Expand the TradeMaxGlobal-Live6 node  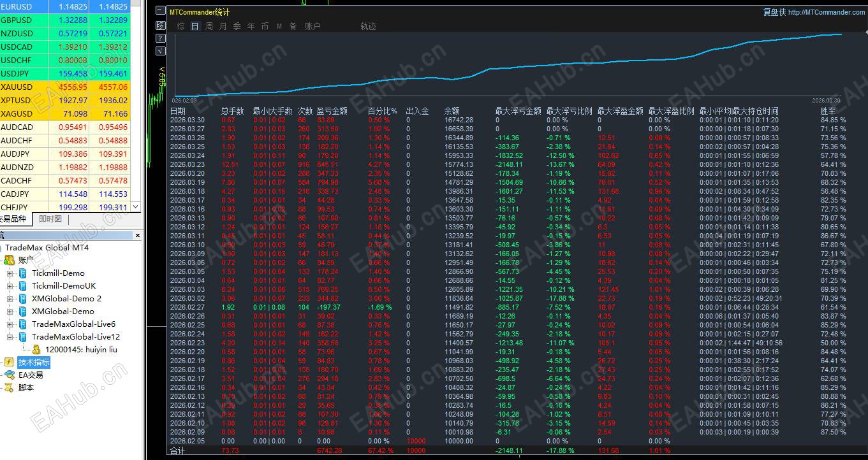tap(10, 324)
